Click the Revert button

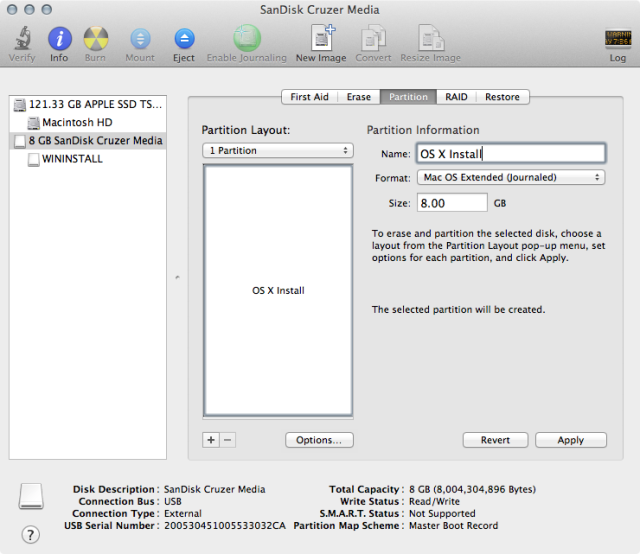point(496,440)
